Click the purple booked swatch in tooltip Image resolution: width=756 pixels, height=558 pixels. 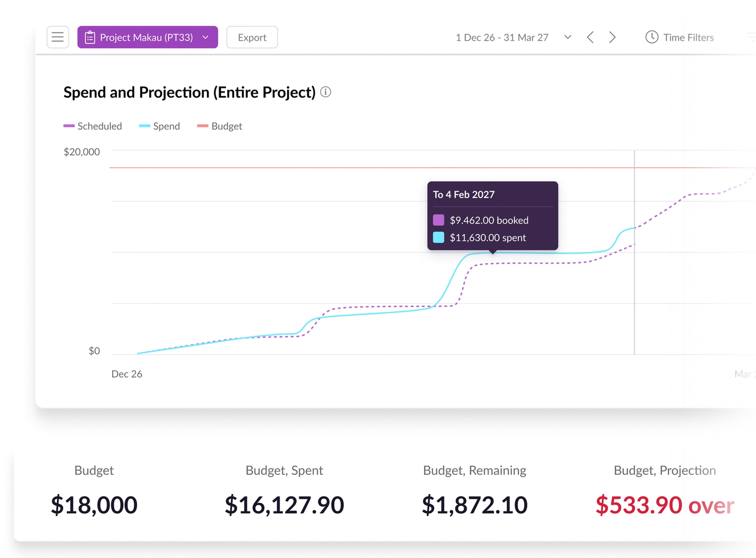[x=439, y=220]
